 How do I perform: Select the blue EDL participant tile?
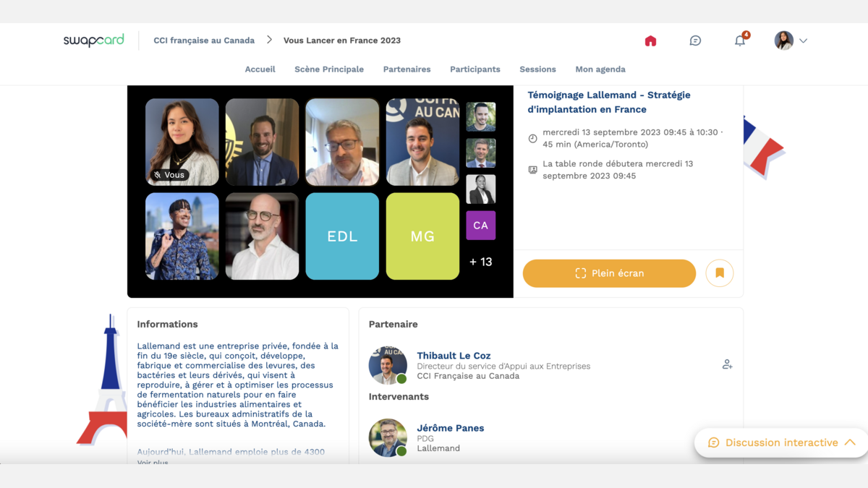click(x=342, y=236)
